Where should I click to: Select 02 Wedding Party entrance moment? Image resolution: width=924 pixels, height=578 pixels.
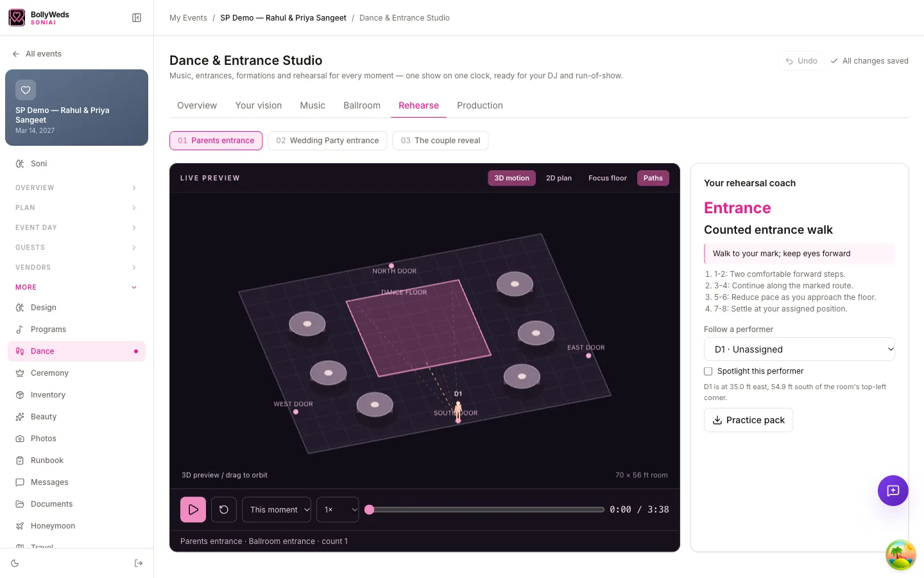[327, 141]
